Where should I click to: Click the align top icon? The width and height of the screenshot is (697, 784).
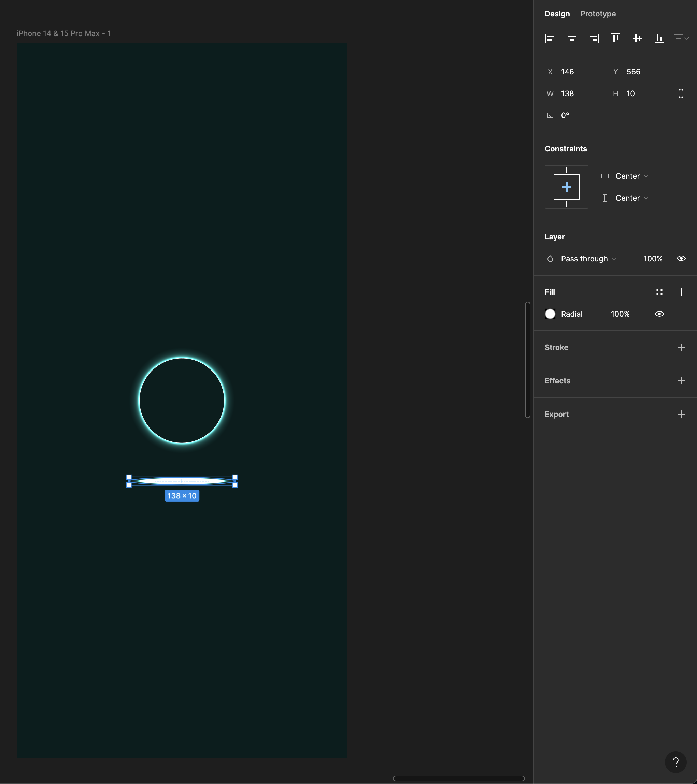point(616,38)
